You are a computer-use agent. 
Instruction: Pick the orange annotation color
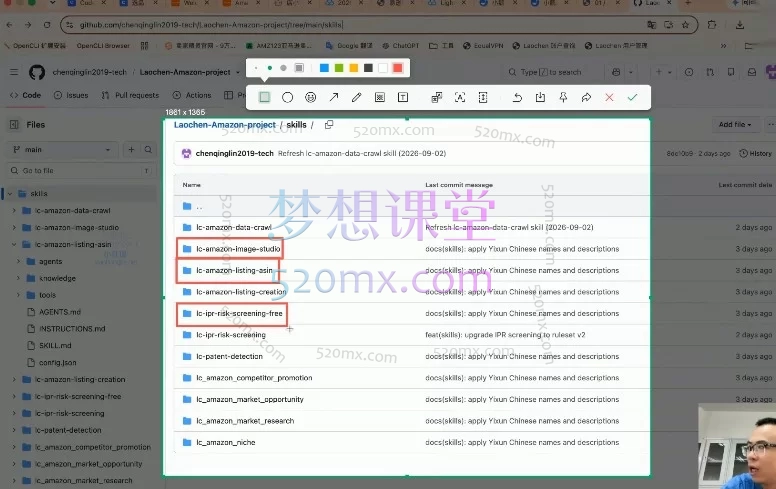click(353, 68)
